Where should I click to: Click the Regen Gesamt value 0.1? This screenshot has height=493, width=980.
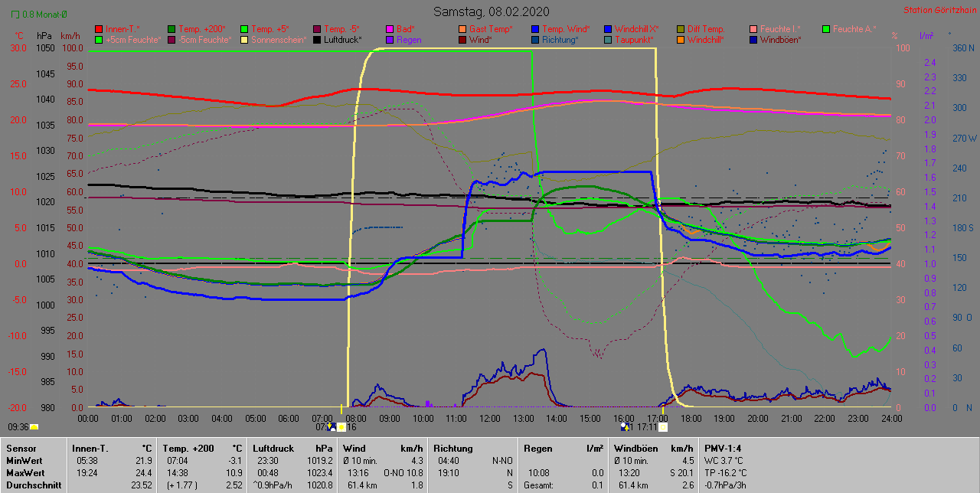[598, 485]
